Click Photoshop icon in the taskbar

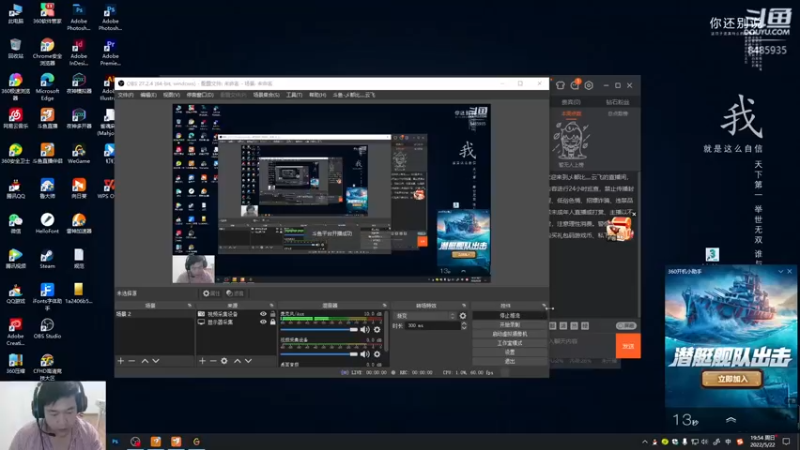115,441
